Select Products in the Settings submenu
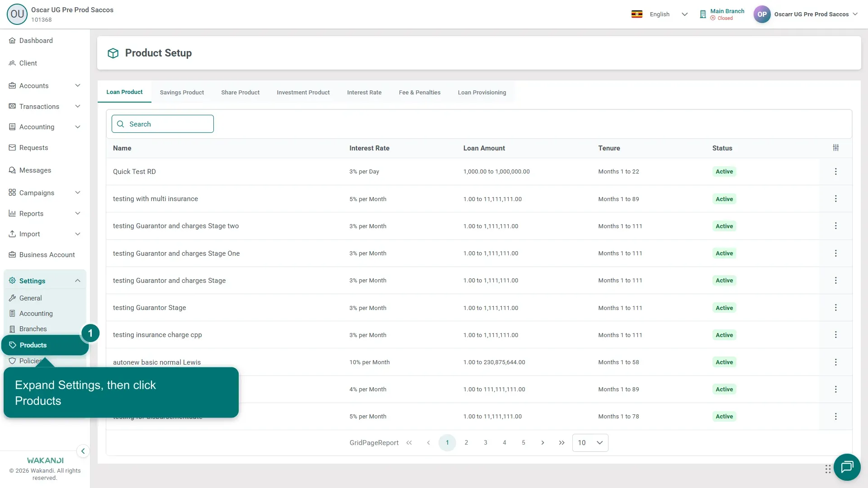 45,345
